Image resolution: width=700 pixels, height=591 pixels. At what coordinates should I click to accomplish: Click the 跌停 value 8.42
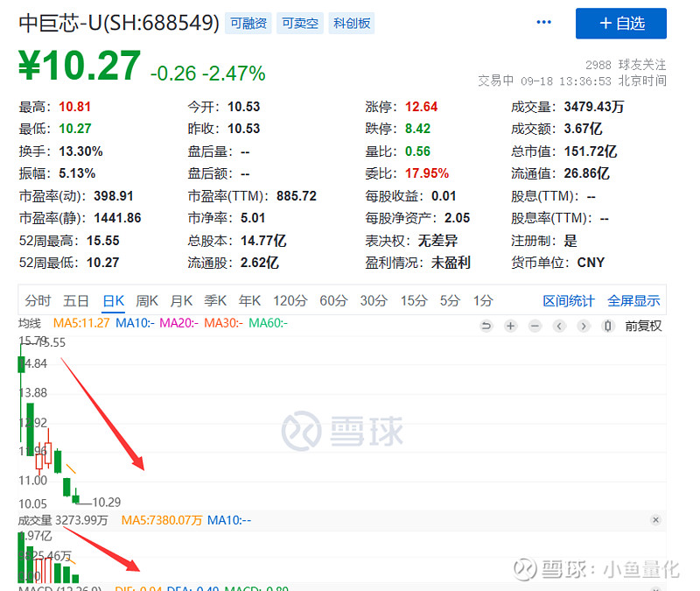(417, 129)
